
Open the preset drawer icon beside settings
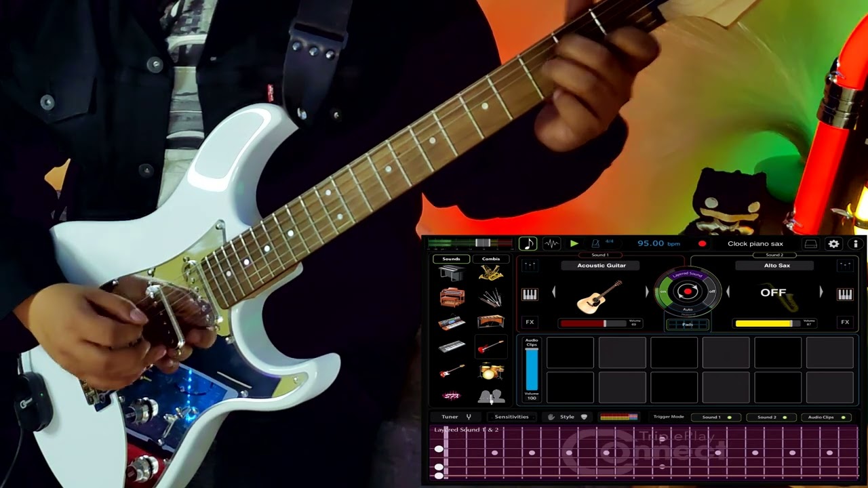(x=810, y=243)
